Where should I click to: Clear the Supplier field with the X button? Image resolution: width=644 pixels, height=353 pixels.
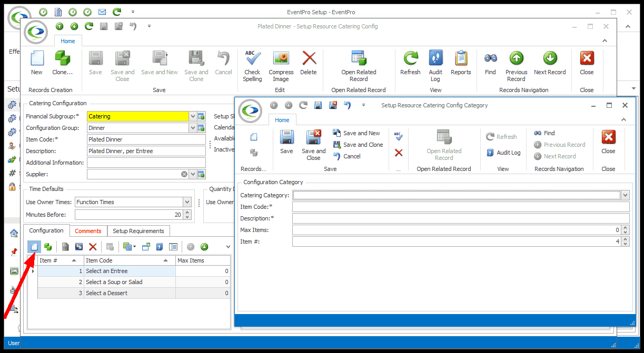[184, 174]
